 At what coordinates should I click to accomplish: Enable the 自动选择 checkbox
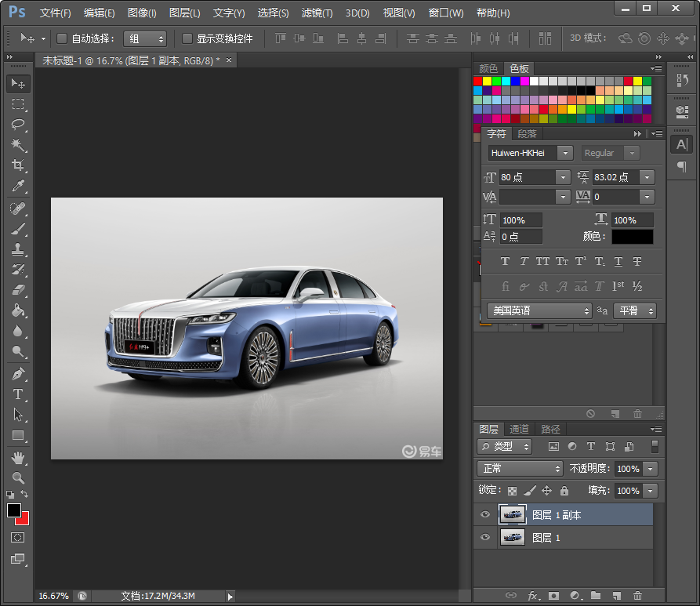(x=63, y=38)
